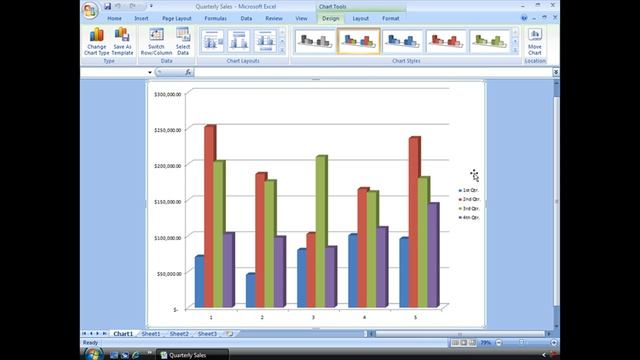Click the zoom out minus button
The image size is (640, 360).
499,343
